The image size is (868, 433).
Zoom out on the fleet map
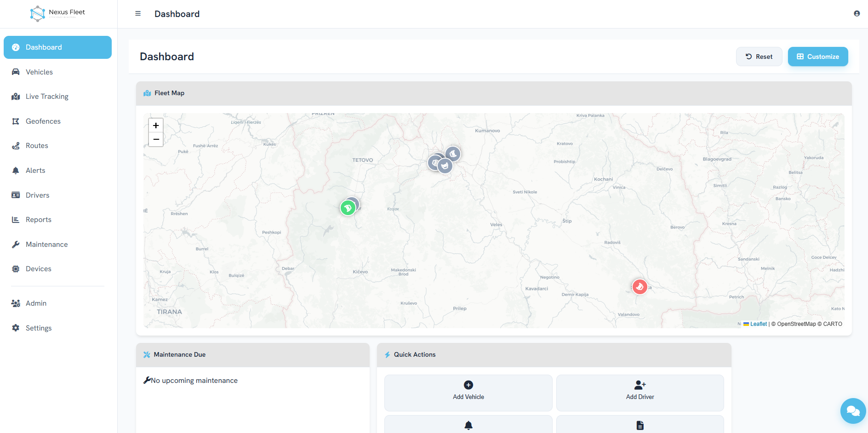156,139
